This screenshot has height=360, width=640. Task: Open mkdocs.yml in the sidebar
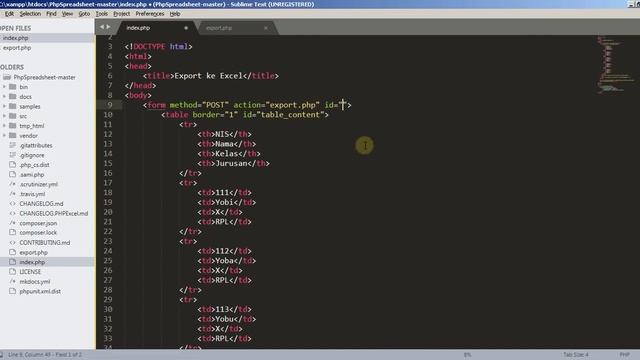pos(35,282)
